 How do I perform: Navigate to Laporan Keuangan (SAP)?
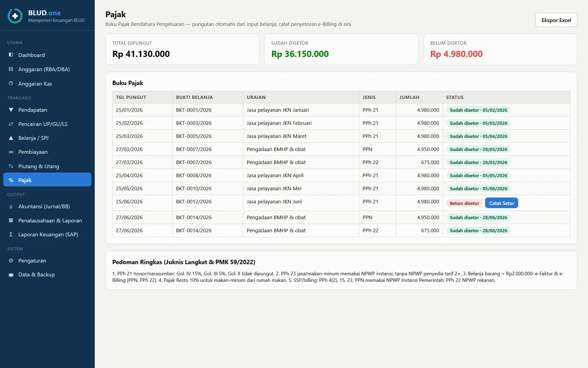47,234
